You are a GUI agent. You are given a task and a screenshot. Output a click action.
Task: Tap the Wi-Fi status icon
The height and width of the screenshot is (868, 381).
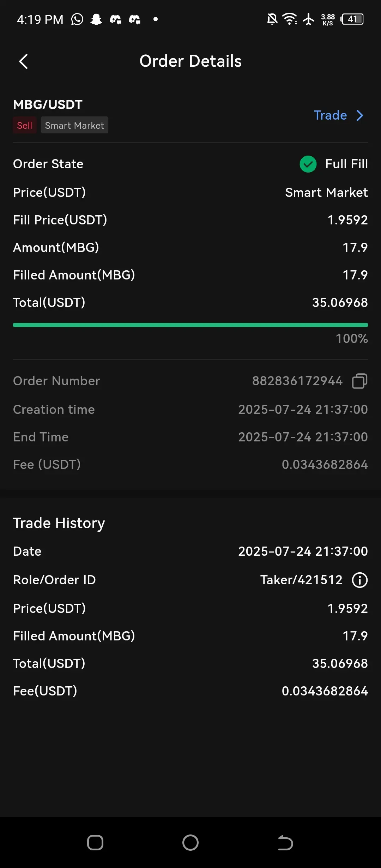click(x=290, y=19)
